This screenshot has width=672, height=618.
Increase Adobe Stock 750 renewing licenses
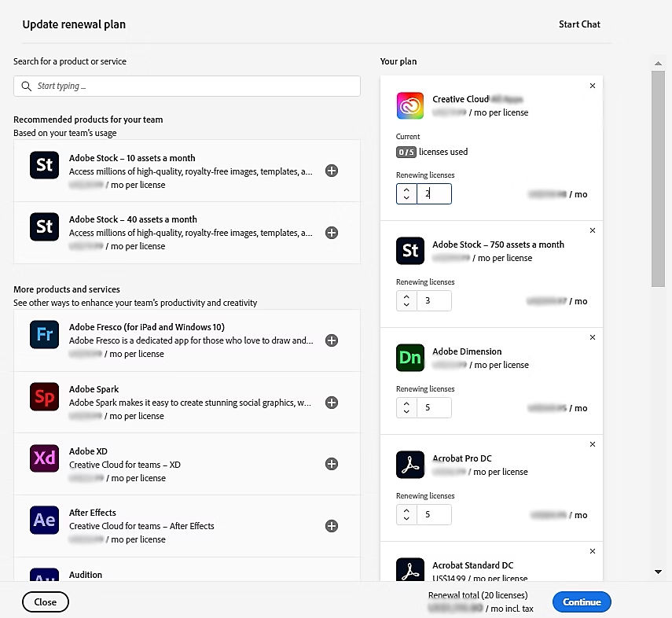[406, 296]
